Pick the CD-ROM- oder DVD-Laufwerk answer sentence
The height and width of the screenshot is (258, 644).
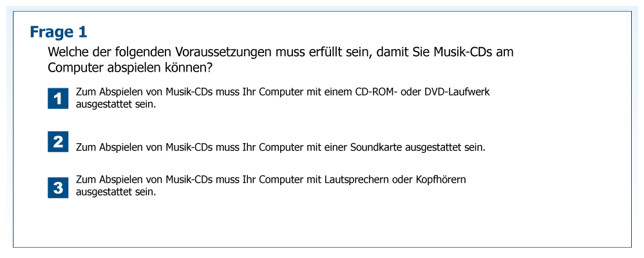coord(282,92)
